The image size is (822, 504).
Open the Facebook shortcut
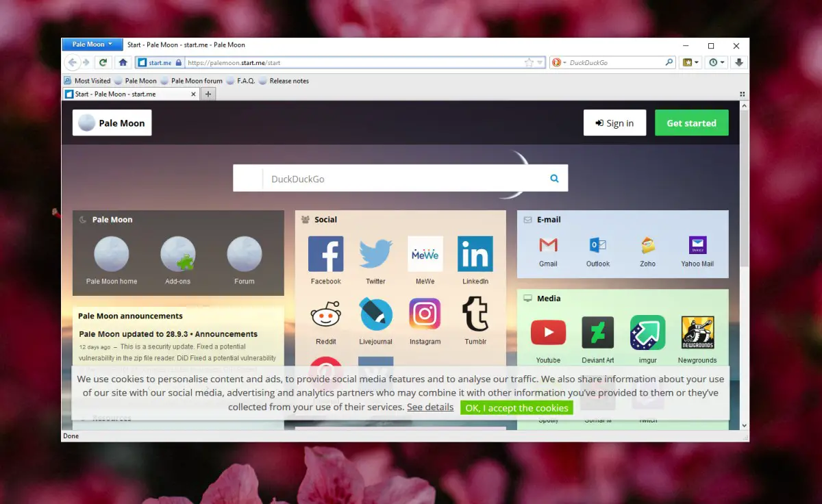[x=325, y=261]
